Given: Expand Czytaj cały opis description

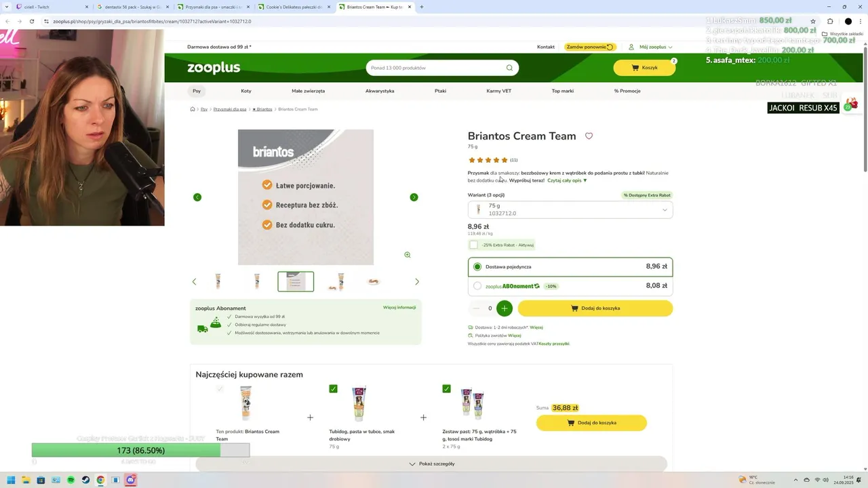Looking at the screenshot, I should point(567,180).
